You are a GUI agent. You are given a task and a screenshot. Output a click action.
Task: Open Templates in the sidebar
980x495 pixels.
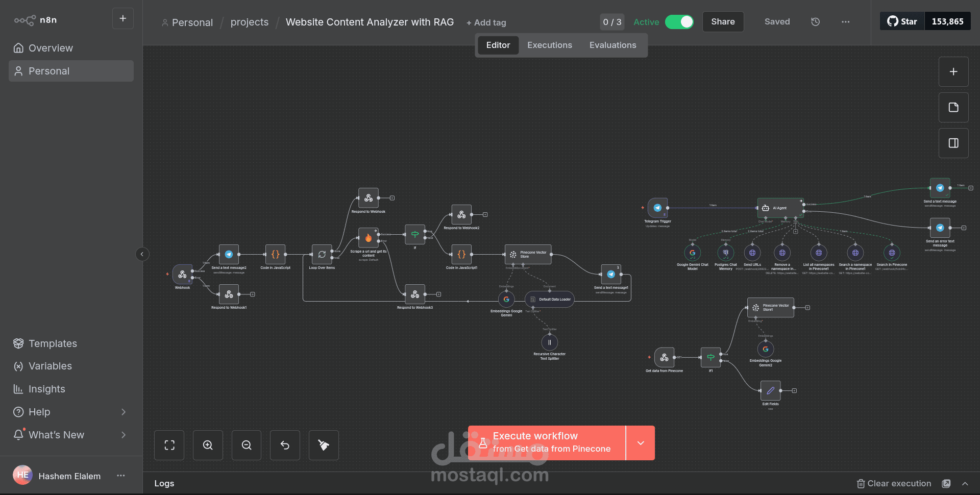click(71, 343)
